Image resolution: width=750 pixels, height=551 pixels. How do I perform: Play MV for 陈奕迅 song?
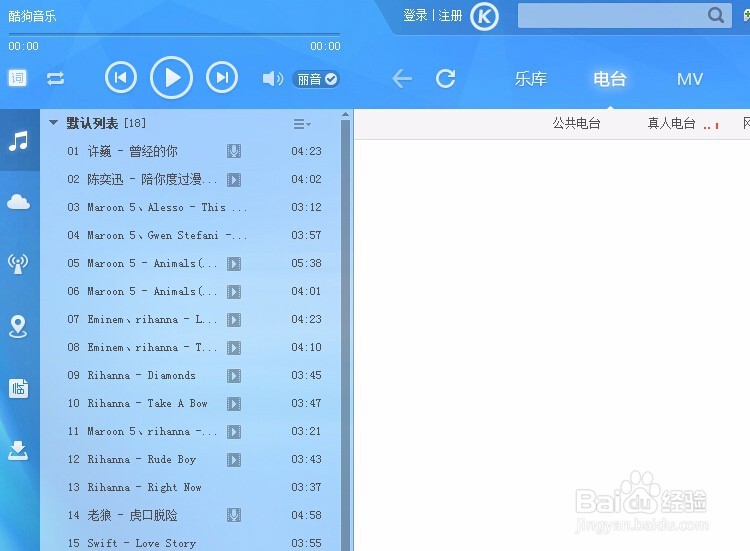click(234, 180)
